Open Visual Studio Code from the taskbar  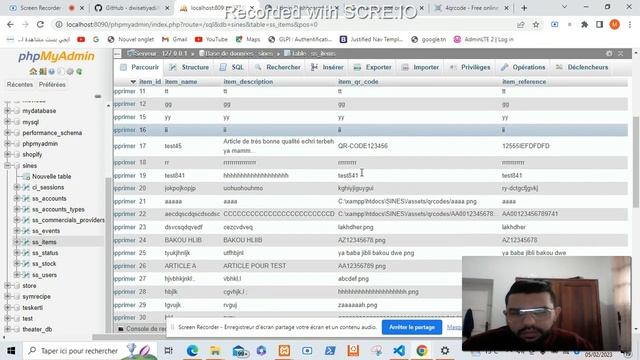point(399,351)
